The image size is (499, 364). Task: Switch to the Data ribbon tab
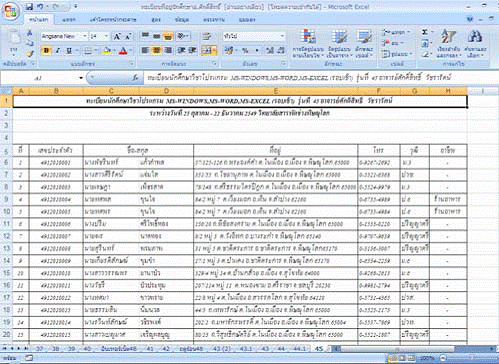tap(182, 20)
